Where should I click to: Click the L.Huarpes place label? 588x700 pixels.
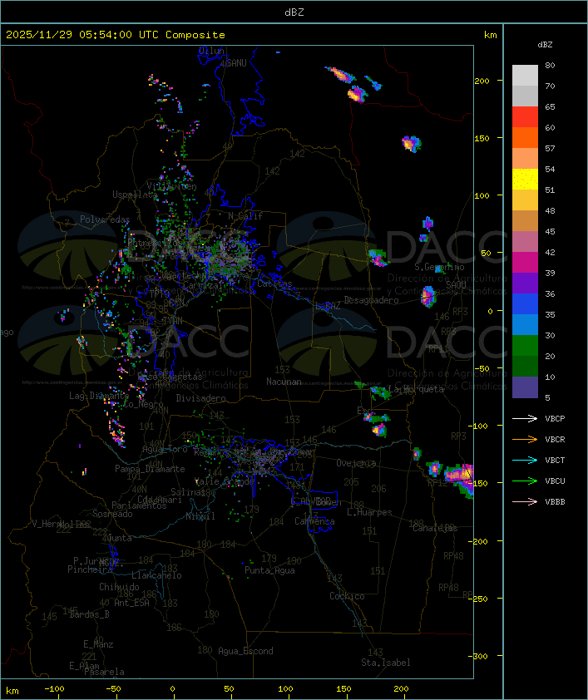369,512
